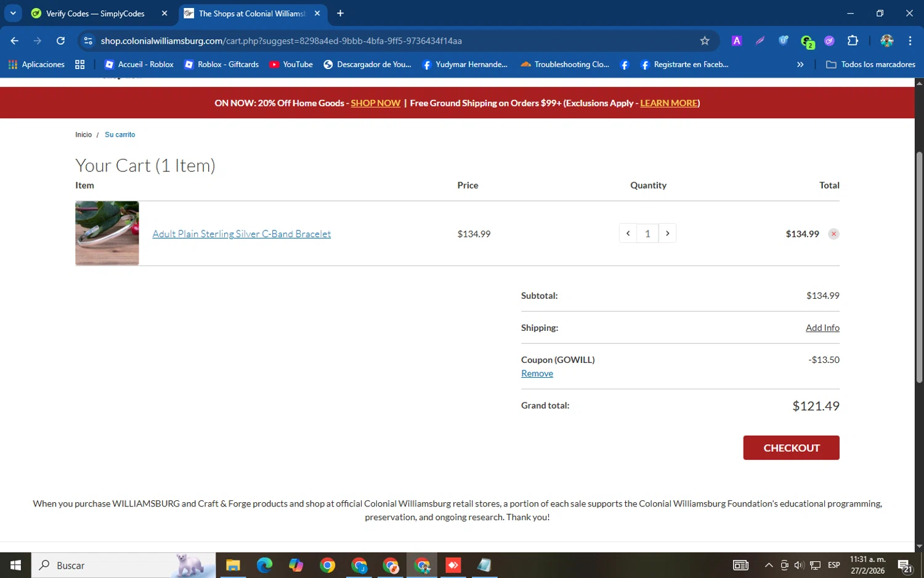Open the Bitwarden shield extension

[x=783, y=41]
